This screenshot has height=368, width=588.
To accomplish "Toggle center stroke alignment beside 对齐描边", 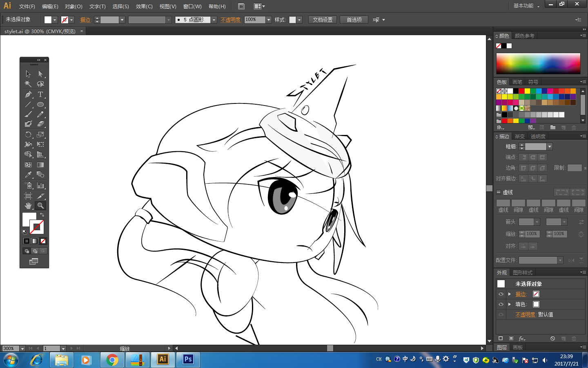I will pyautogui.click(x=523, y=179).
